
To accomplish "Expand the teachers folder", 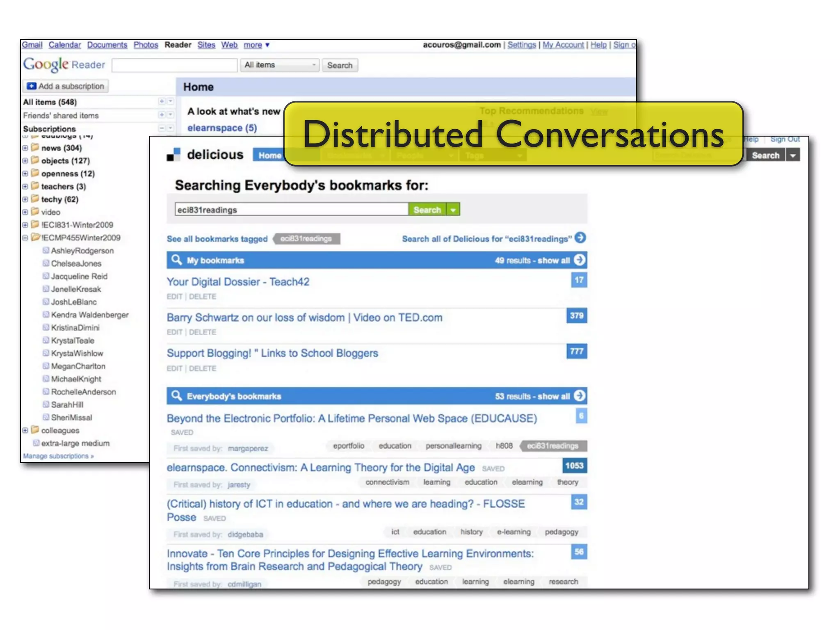I will pyautogui.click(x=25, y=187).
